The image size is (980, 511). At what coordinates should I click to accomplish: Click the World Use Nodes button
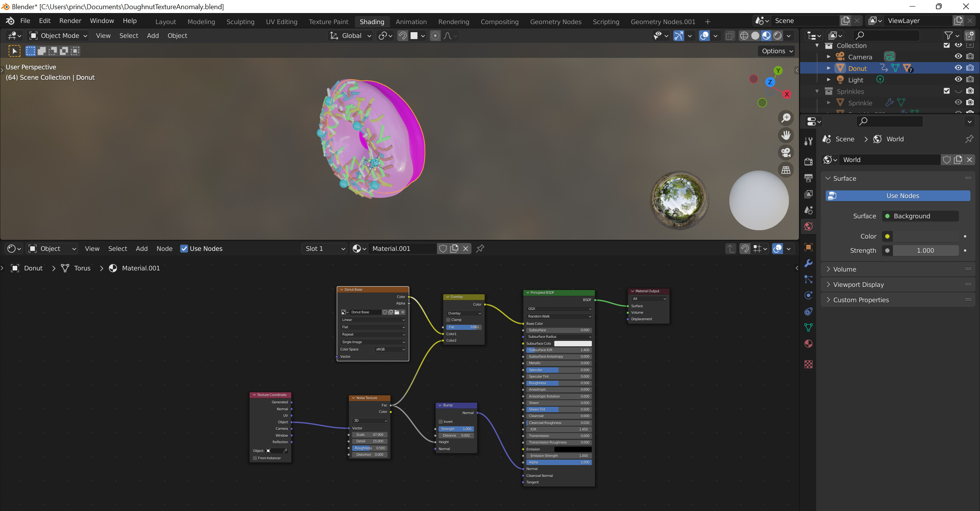[x=898, y=196]
